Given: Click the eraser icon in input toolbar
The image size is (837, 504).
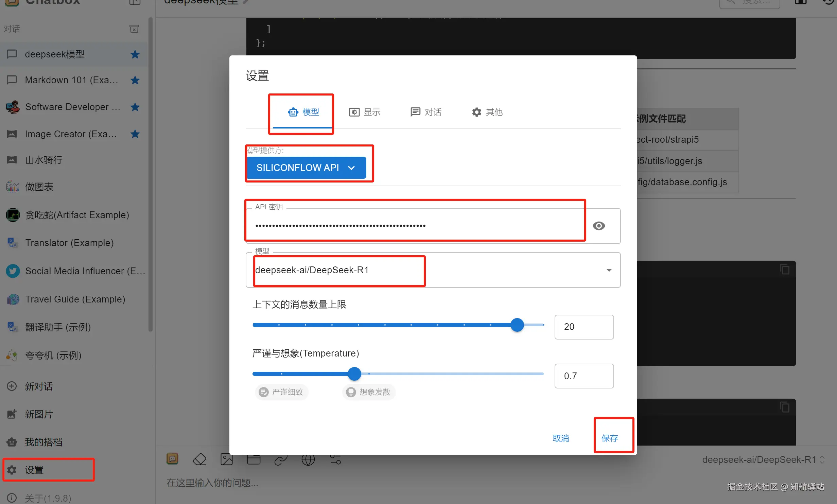Looking at the screenshot, I should pos(199,459).
